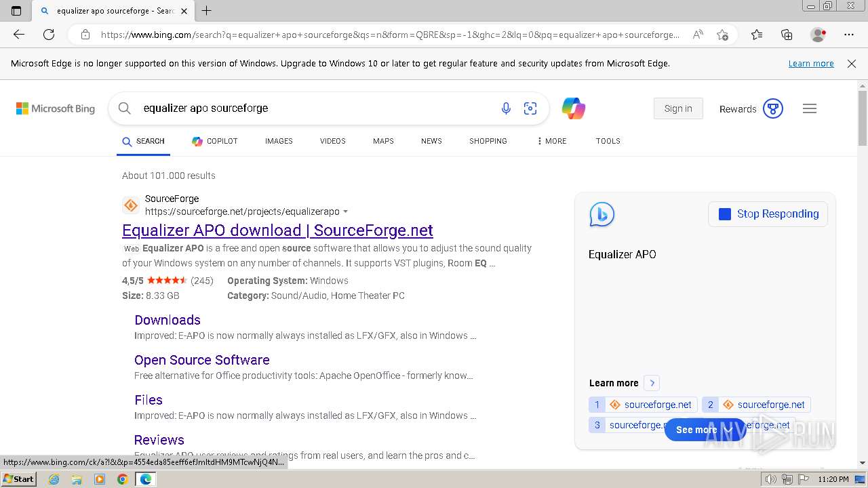
Task: Open the Favorites list icon
Action: click(x=757, y=35)
